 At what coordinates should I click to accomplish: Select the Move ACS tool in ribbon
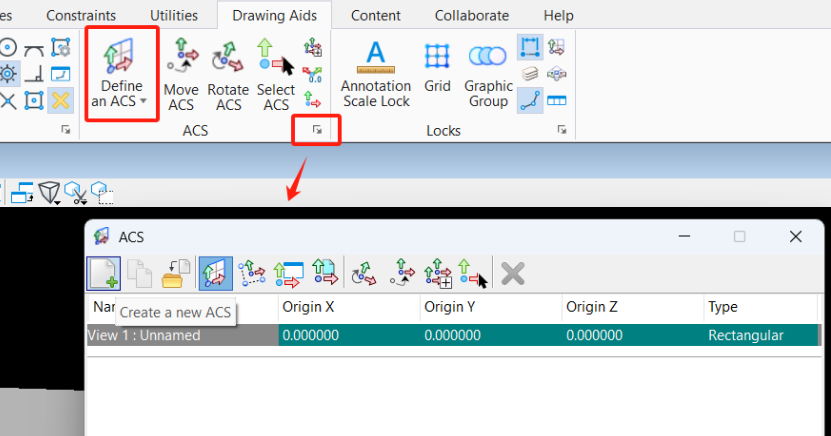click(x=181, y=75)
